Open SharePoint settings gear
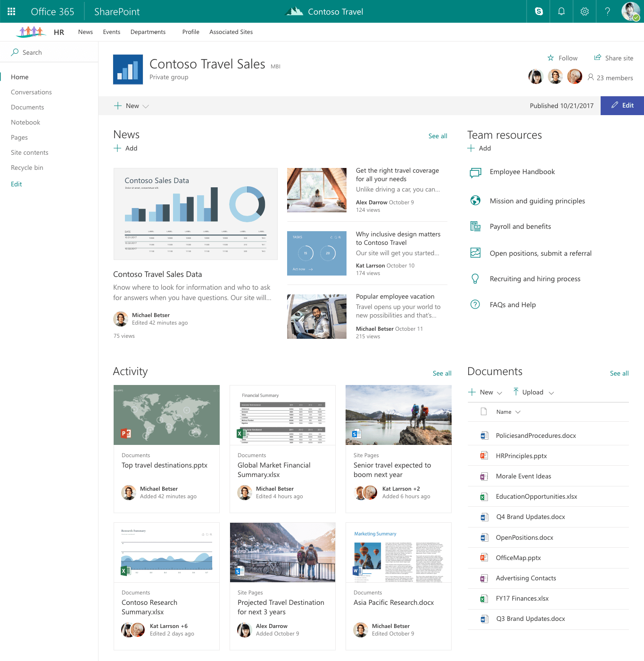This screenshot has width=644, height=661. click(x=584, y=11)
